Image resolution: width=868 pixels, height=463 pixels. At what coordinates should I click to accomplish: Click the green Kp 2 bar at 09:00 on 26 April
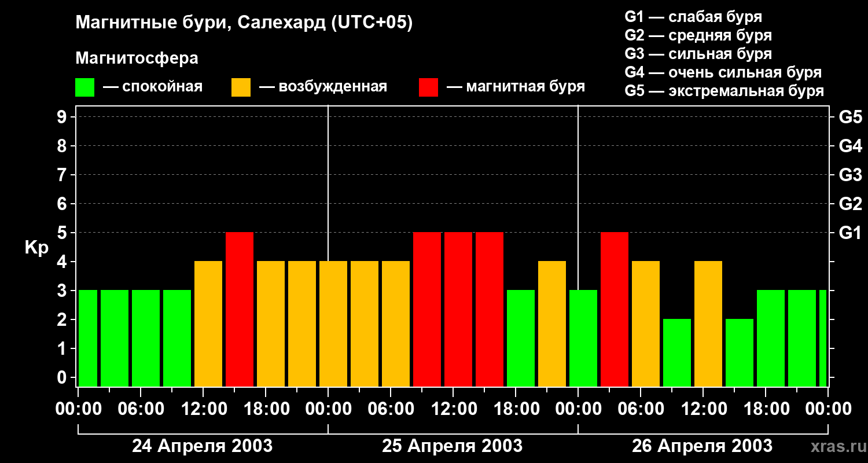677,353
